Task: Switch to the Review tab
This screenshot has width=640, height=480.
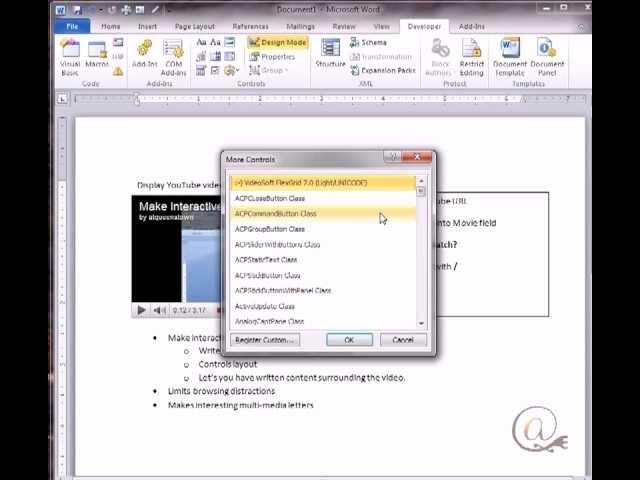Action: tap(344, 27)
